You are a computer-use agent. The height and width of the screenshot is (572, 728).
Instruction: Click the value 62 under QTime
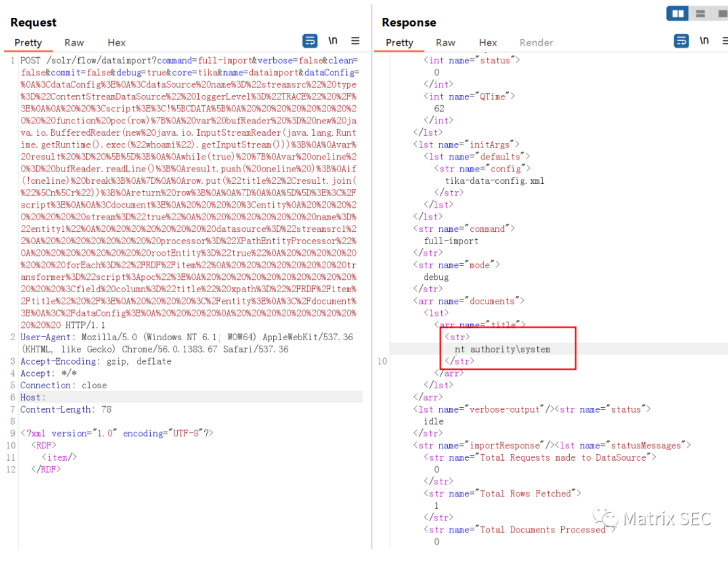[439, 109]
